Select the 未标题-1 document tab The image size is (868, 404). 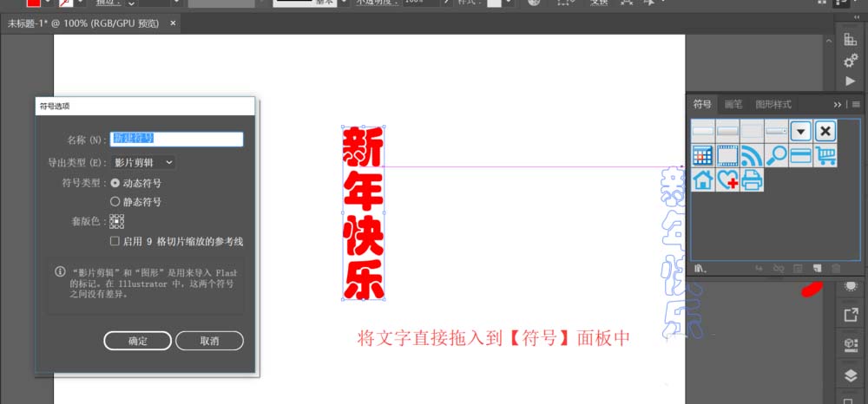(83, 23)
